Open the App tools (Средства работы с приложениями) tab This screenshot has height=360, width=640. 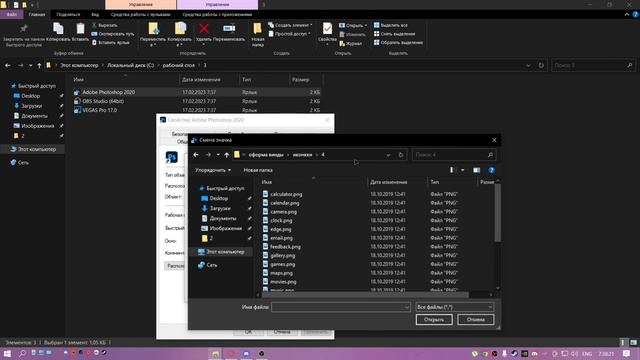pos(217,14)
